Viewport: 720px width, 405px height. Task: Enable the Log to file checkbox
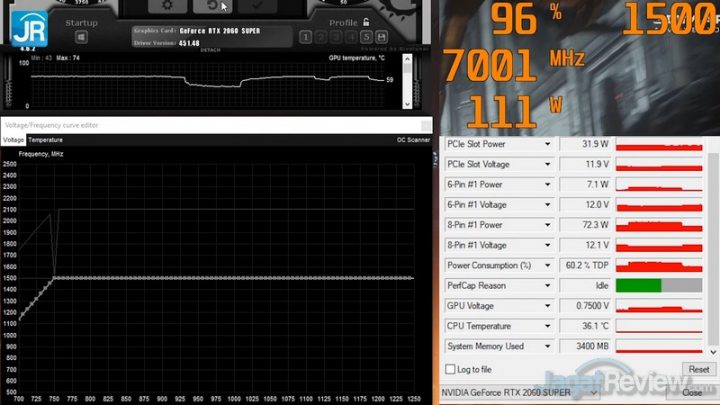(x=450, y=369)
